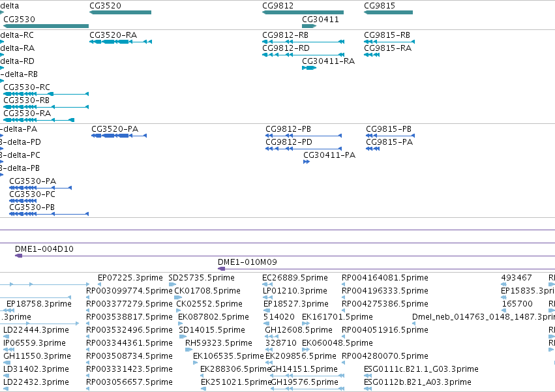Click the CG9812-PB protein feature
The height and width of the screenshot is (392, 555).
pyautogui.click(x=304, y=136)
